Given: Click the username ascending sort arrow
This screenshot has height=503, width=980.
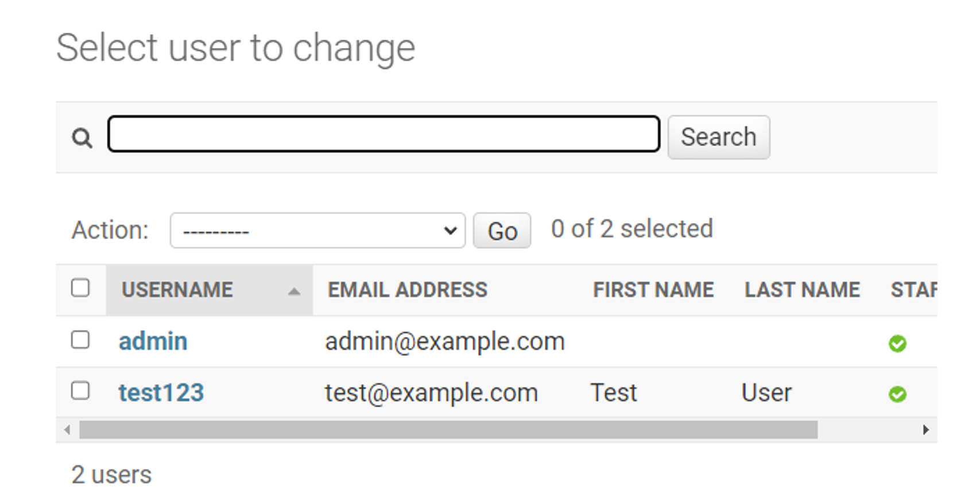Looking at the screenshot, I should coord(294,291).
